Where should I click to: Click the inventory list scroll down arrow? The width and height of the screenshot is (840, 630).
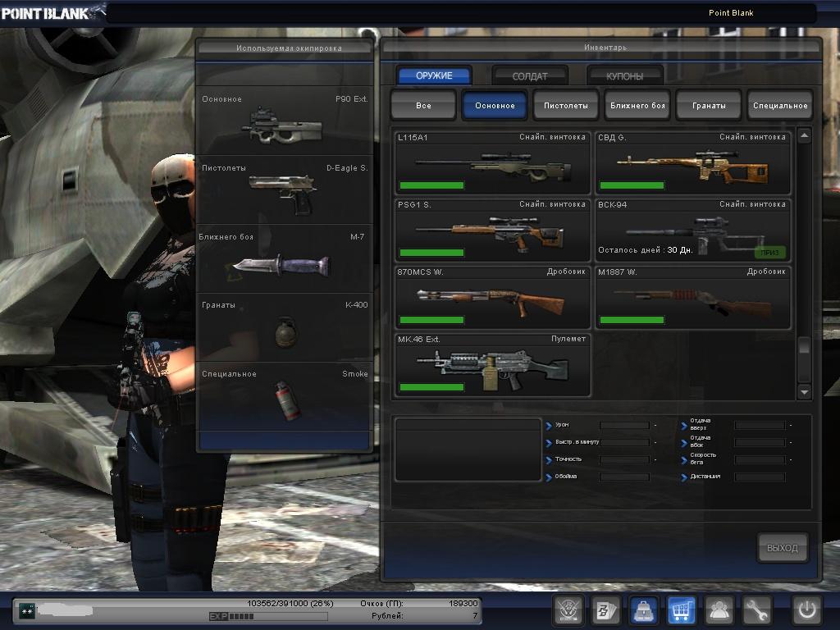point(804,392)
